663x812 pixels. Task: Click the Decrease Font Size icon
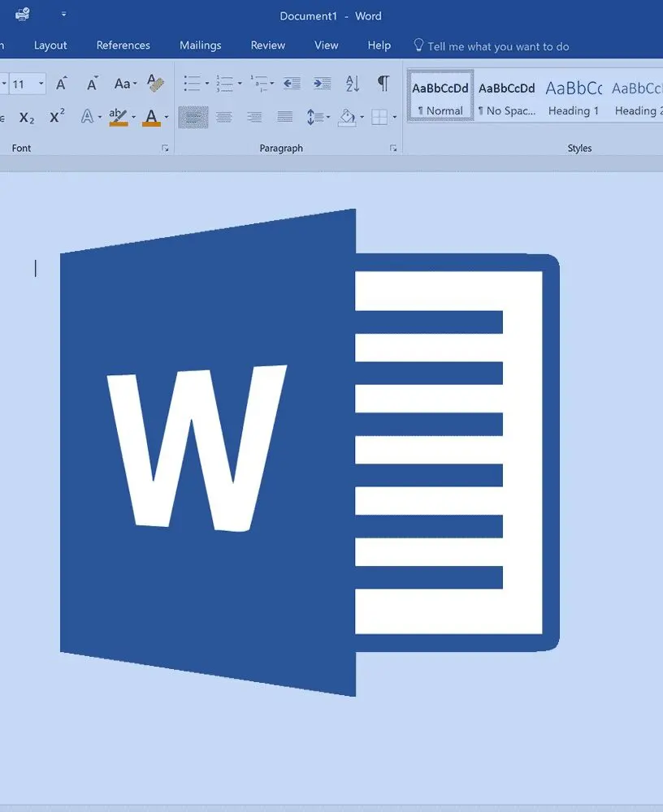coord(93,84)
